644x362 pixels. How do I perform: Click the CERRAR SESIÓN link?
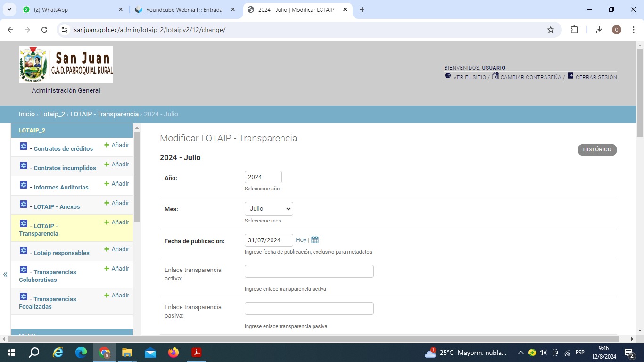[596, 77]
